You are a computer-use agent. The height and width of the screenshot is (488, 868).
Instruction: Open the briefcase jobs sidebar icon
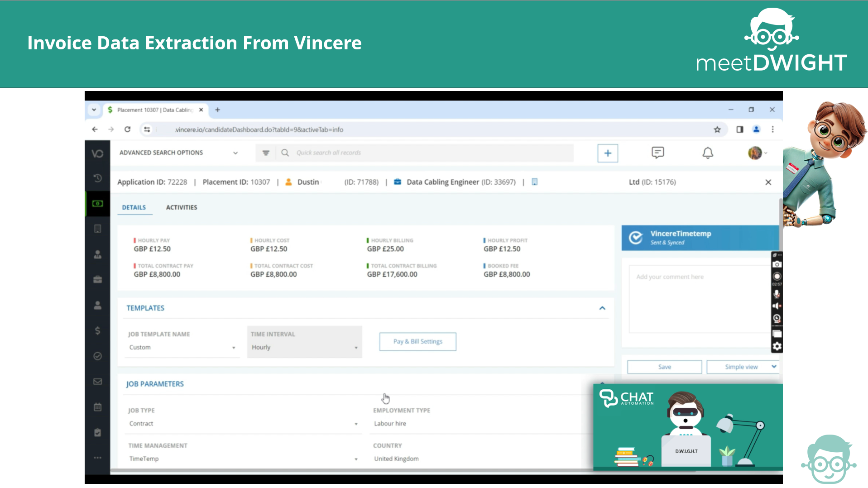pos(97,279)
